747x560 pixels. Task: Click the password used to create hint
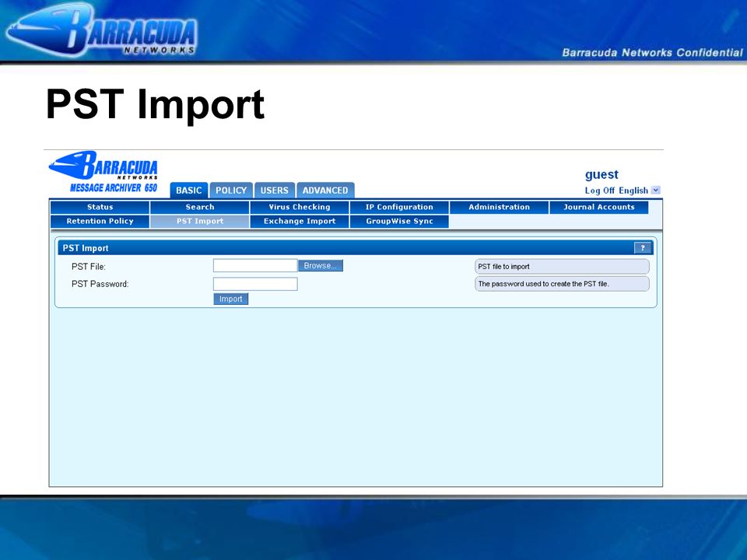[562, 284]
